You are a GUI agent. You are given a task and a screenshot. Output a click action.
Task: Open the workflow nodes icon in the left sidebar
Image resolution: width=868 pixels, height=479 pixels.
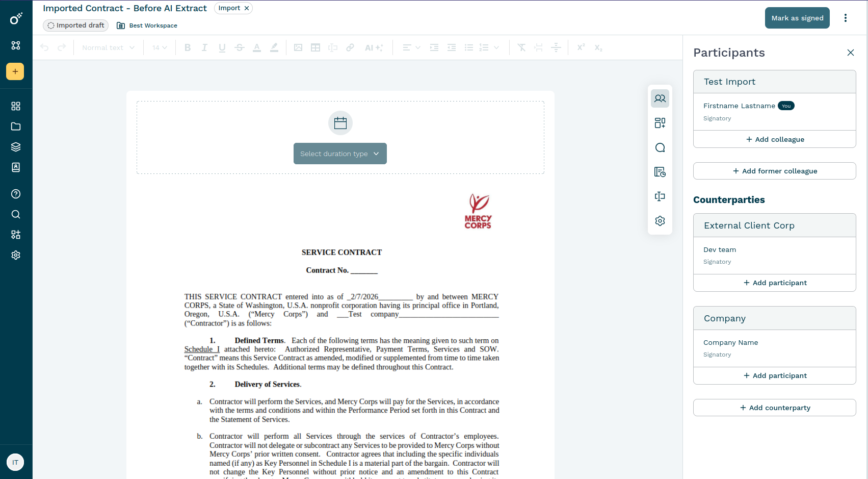click(16, 45)
